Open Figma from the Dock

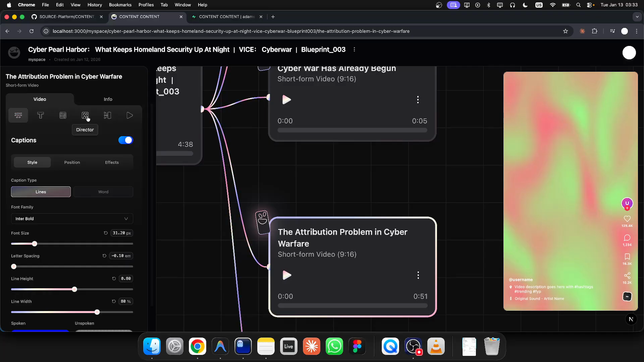pyautogui.click(x=357, y=346)
